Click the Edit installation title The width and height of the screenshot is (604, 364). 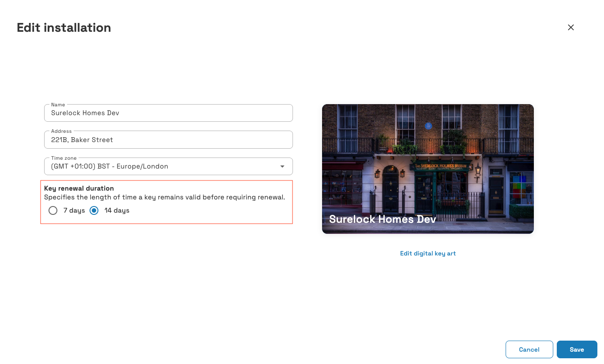[64, 28]
